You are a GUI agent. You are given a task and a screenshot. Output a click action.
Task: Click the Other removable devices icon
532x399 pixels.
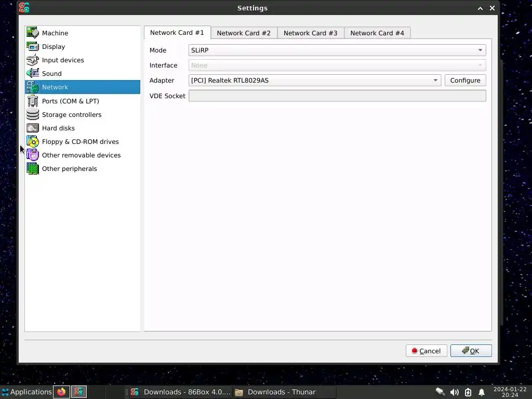coord(33,155)
